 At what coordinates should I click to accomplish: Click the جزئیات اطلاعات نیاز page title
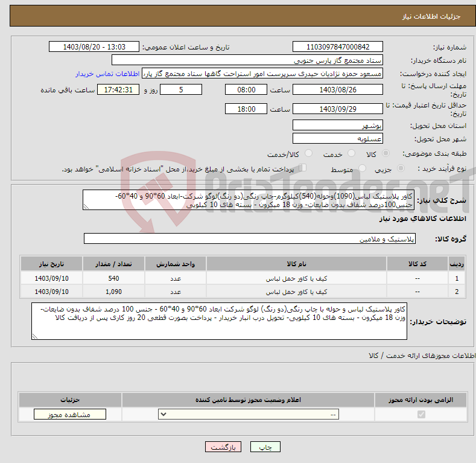coord(431,16)
